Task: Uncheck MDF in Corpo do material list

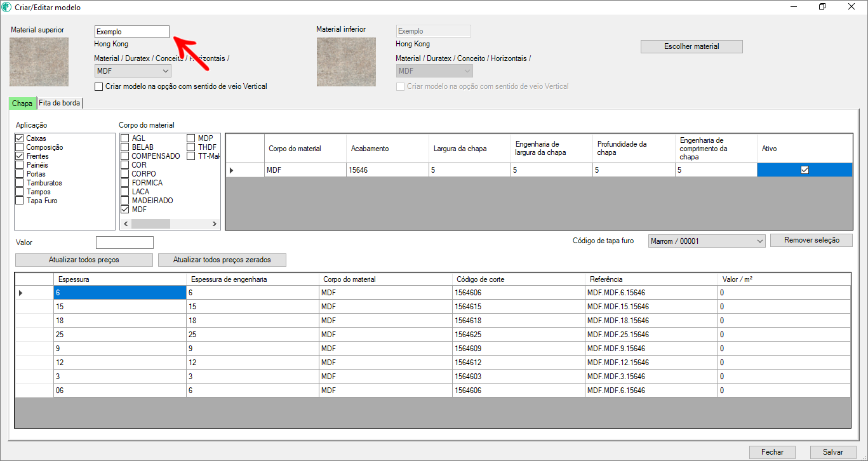Action: pos(125,210)
